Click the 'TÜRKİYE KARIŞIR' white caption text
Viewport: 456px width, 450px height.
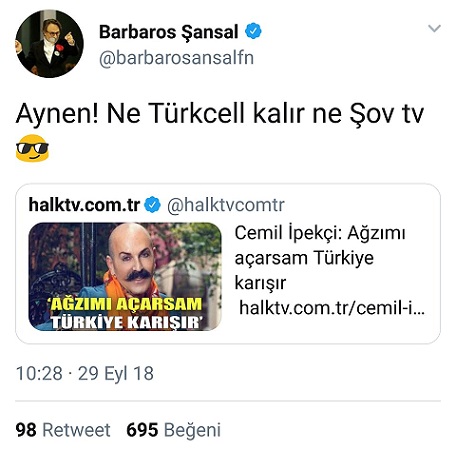click(x=126, y=322)
